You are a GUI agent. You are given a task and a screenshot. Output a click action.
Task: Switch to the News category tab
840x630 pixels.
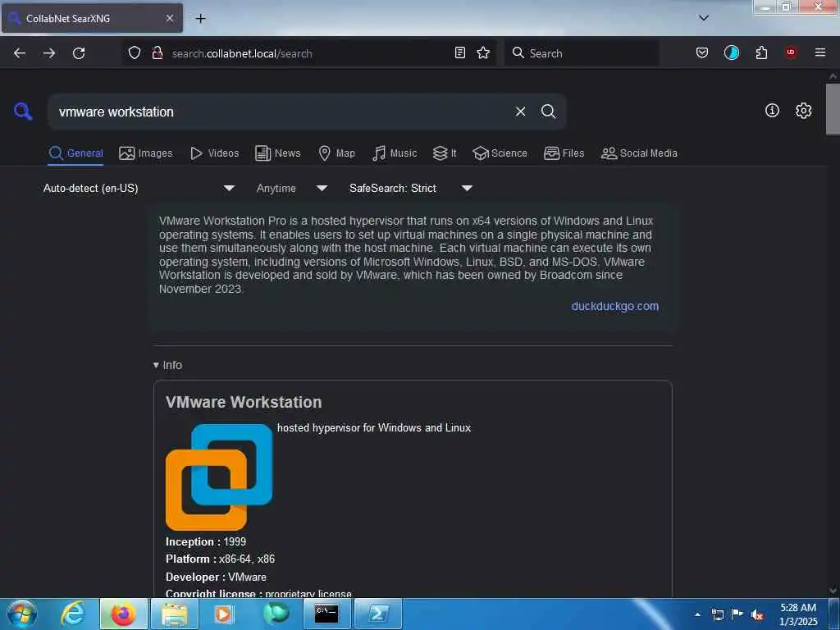(x=277, y=153)
